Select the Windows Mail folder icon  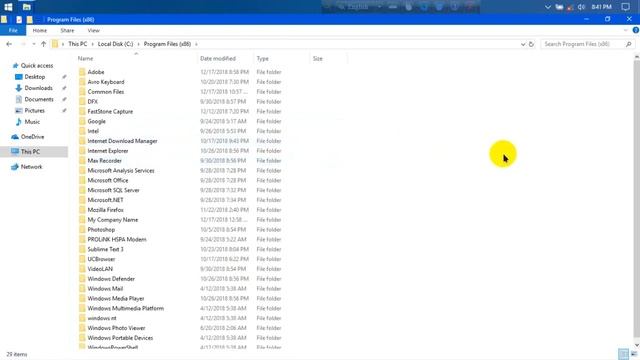click(82, 289)
